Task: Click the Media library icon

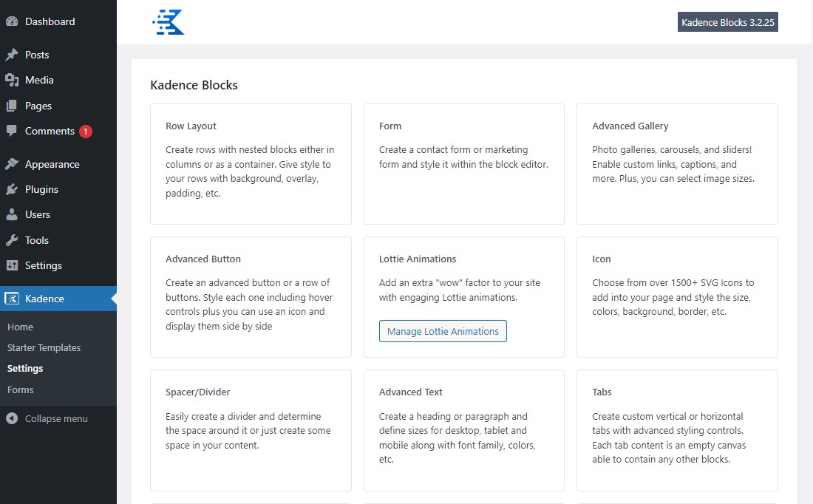Action: pos(12,80)
